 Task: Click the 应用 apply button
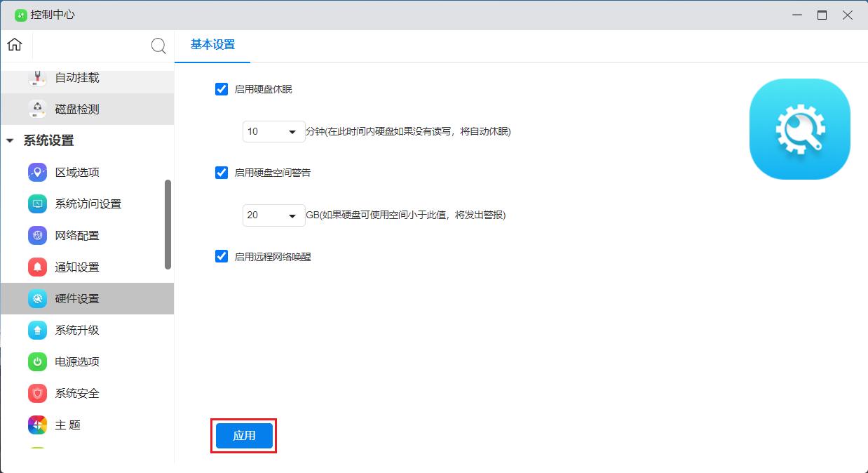point(244,435)
